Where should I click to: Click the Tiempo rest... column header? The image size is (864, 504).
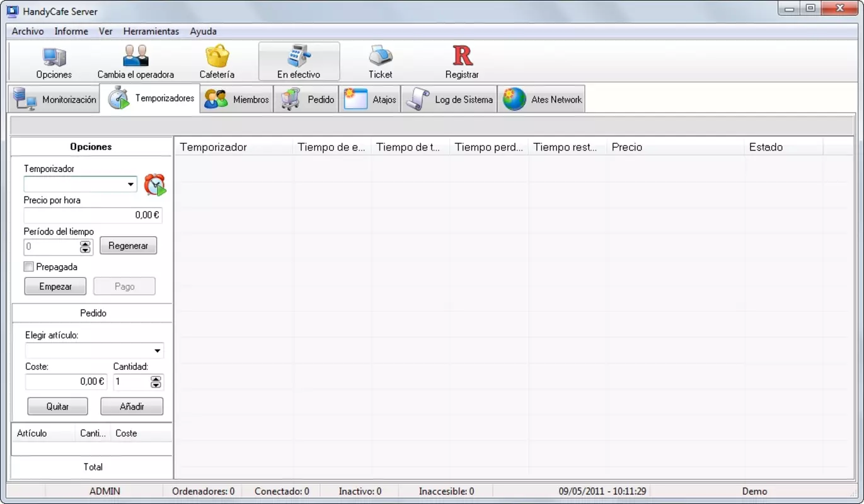click(567, 147)
